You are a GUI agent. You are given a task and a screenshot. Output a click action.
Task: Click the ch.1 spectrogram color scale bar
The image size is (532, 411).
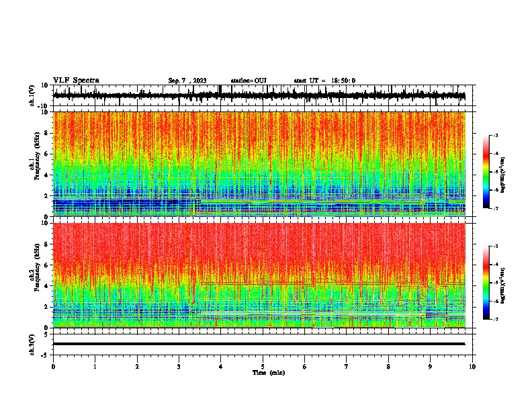coord(486,172)
